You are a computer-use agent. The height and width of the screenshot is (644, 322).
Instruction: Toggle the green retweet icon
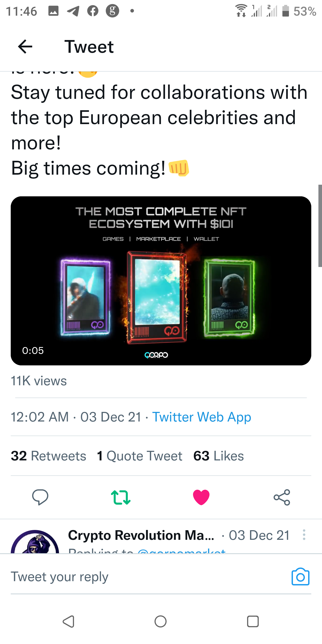pyautogui.click(x=121, y=497)
